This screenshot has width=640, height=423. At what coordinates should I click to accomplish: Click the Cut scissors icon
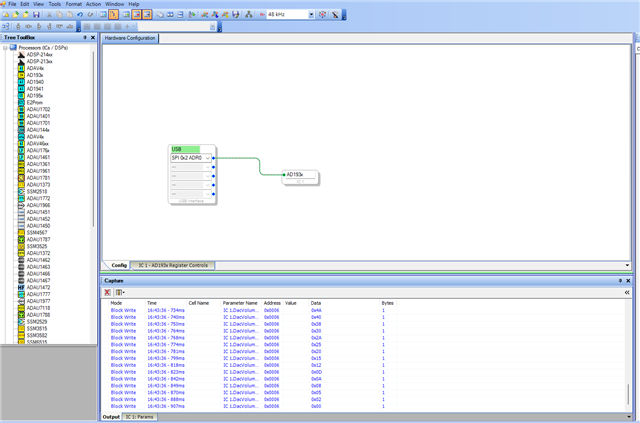pyautogui.click(x=49, y=15)
